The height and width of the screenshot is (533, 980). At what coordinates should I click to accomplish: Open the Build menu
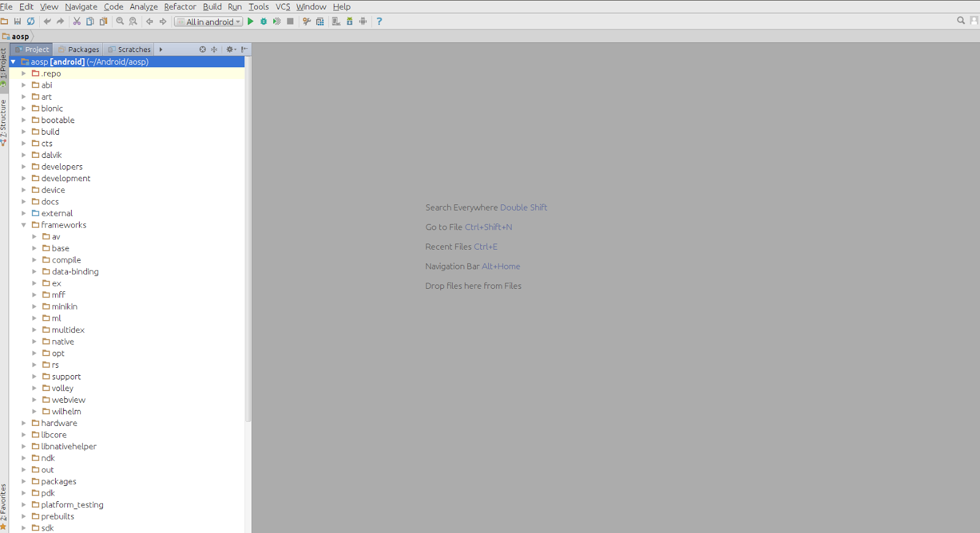(x=212, y=7)
